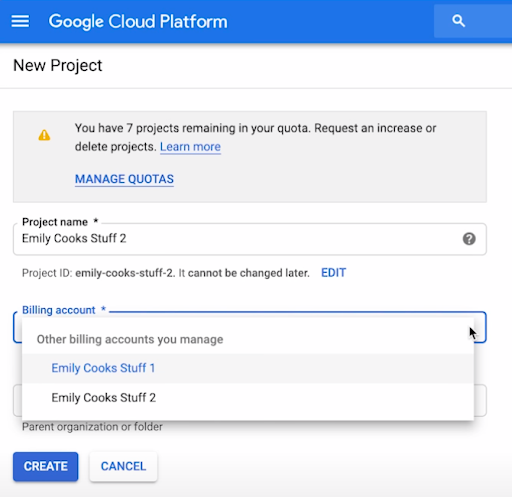Click the MANAGE QUOTAS link
The width and height of the screenshot is (512, 497).
tap(124, 179)
